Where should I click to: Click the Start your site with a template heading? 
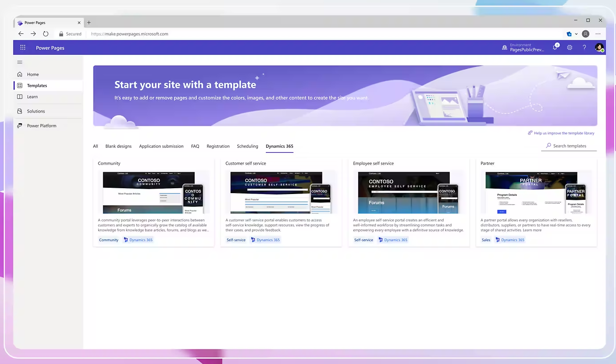point(185,85)
